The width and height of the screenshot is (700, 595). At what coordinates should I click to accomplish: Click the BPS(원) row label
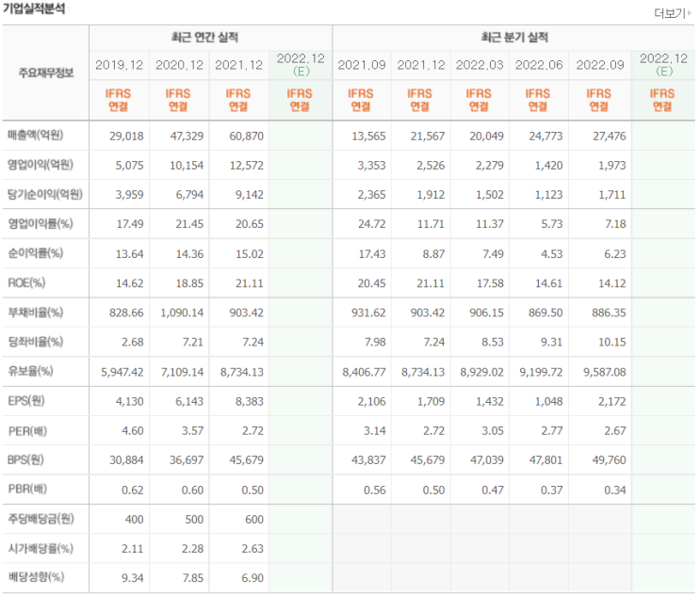[x=25, y=459]
